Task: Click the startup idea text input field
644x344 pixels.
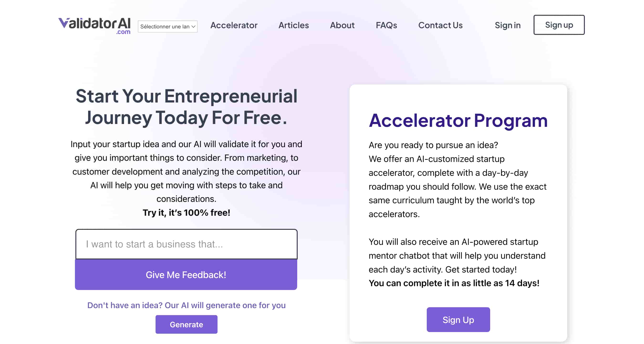Action: 186,244
